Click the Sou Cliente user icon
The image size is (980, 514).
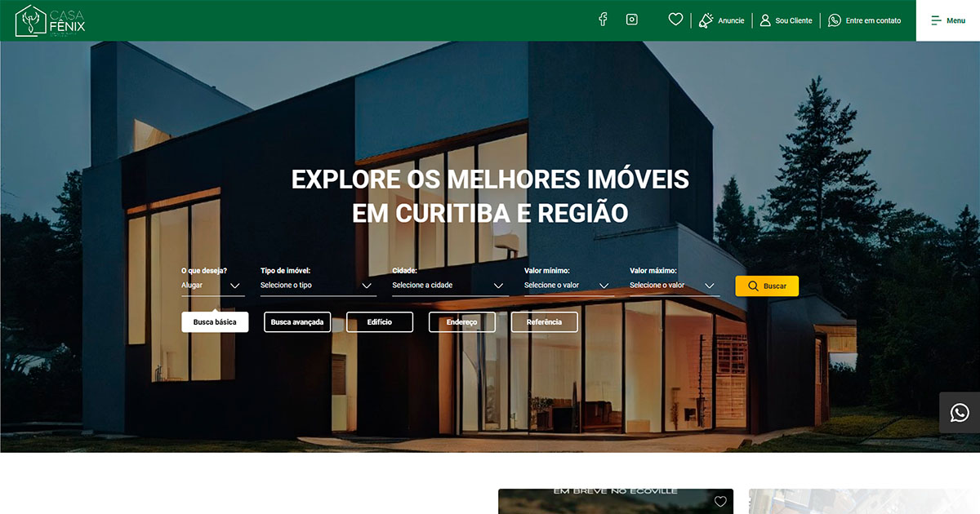pyautogui.click(x=765, y=20)
